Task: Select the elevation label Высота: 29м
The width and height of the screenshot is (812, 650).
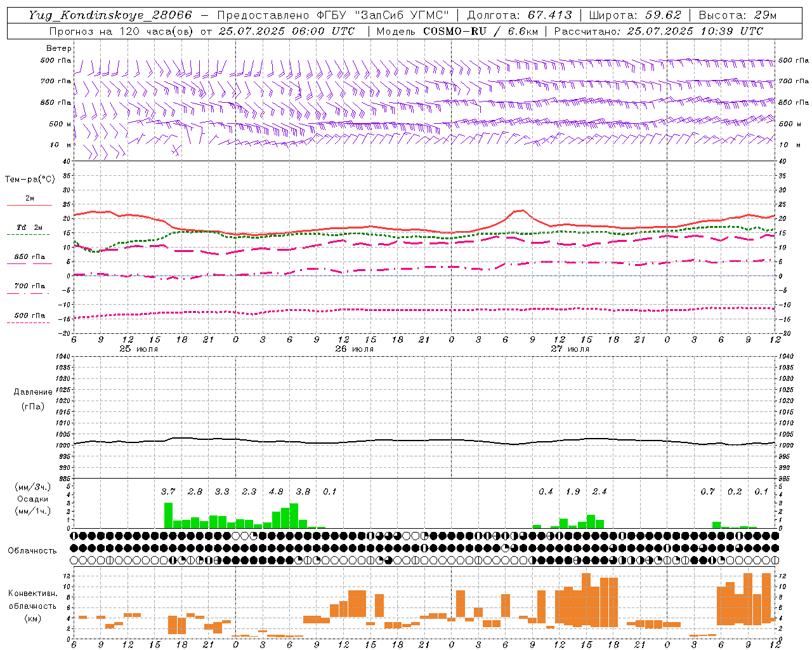Action: coord(737,15)
